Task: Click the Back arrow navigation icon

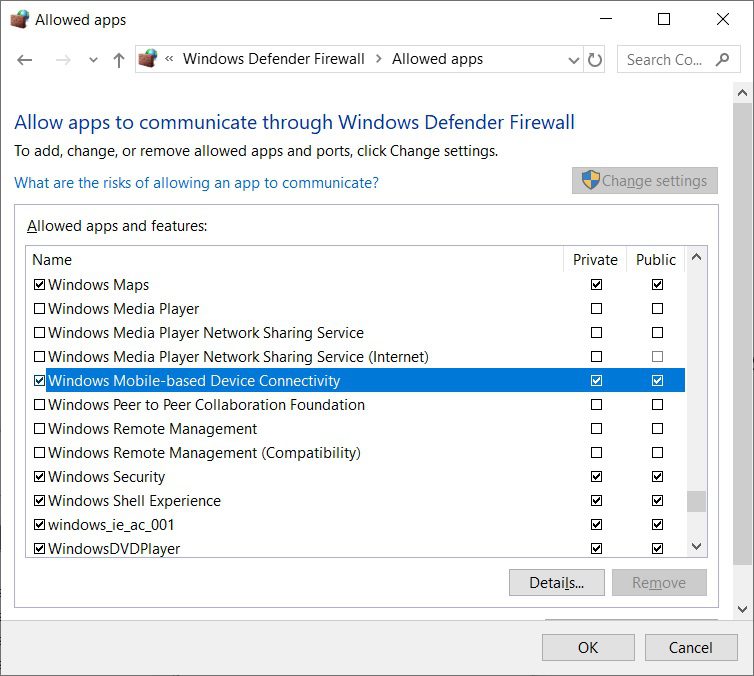Action: click(x=25, y=60)
